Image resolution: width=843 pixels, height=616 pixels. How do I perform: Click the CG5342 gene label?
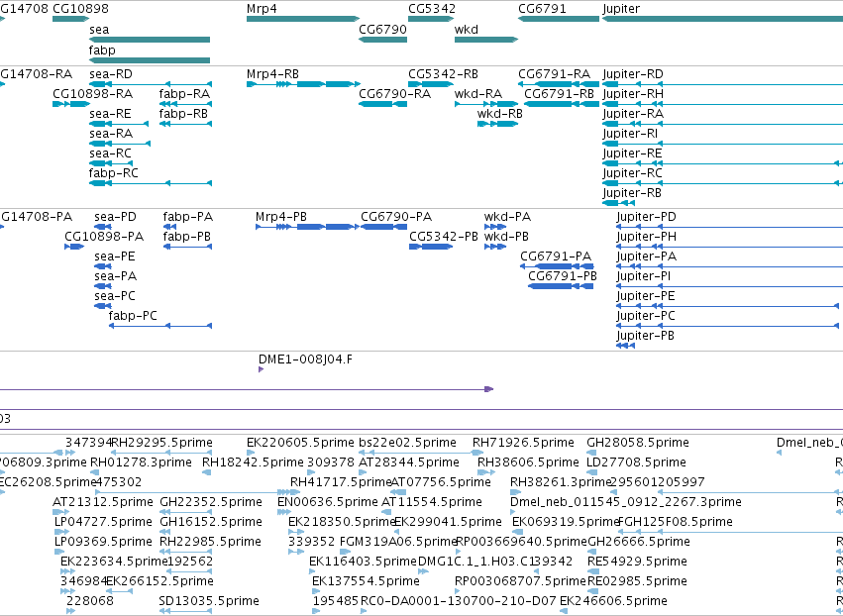pos(432,9)
